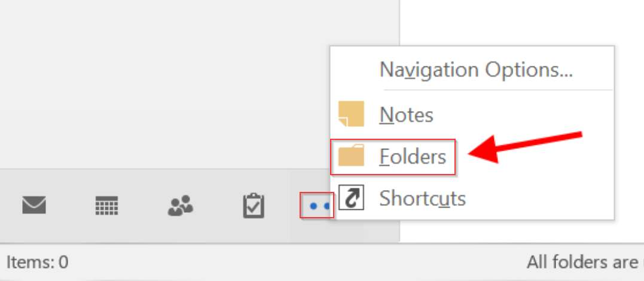Open the Calendar view icon

pyautogui.click(x=106, y=206)
